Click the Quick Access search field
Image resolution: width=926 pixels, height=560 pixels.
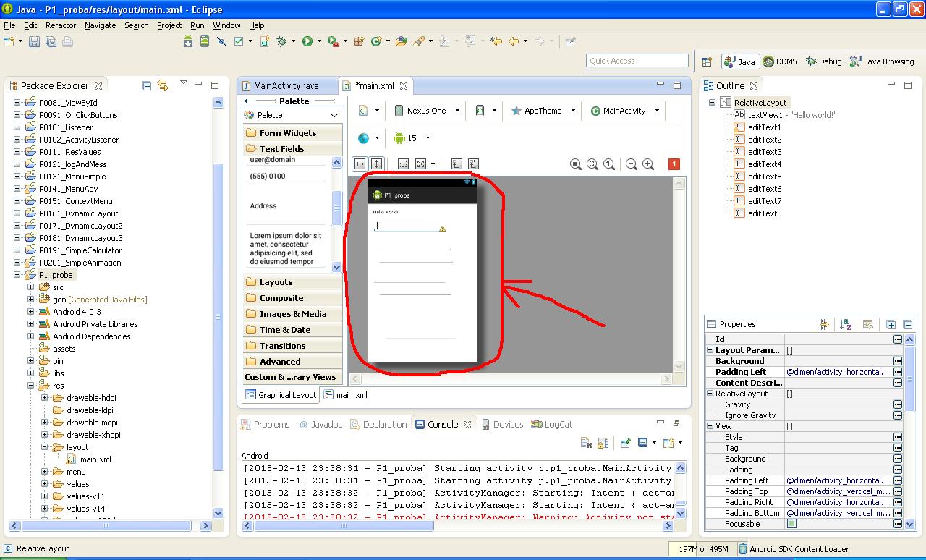(637, 61)
